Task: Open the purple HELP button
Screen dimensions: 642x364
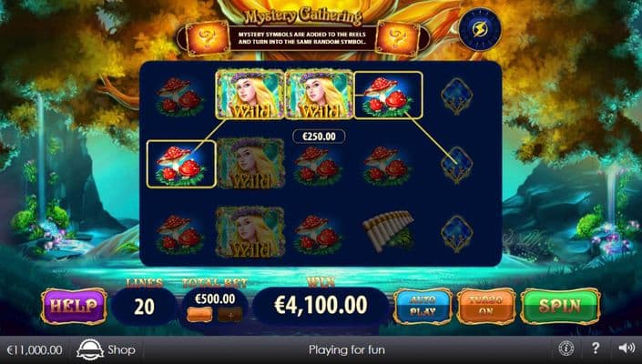Action: (74, 306)
